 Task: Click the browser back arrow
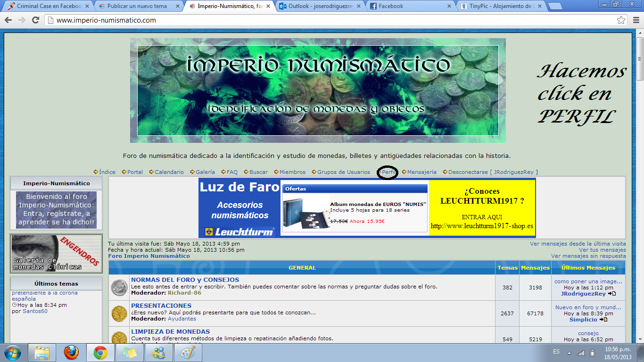pyautogui.click(x=9, y=20)
